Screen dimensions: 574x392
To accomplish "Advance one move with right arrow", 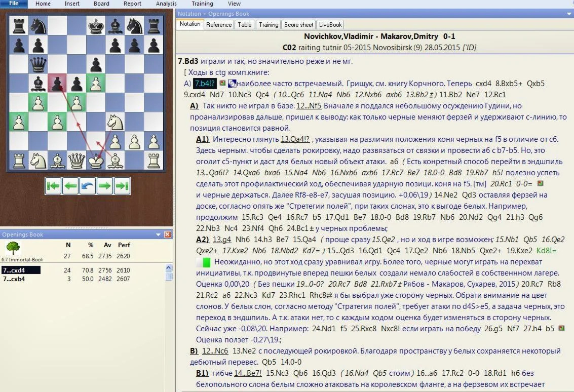I will click(105, 186).
